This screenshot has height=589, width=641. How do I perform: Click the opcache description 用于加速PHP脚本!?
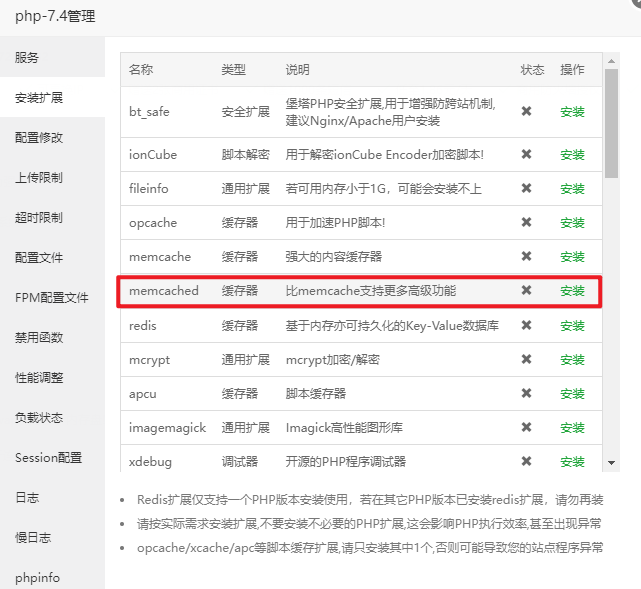pos(335,222)
